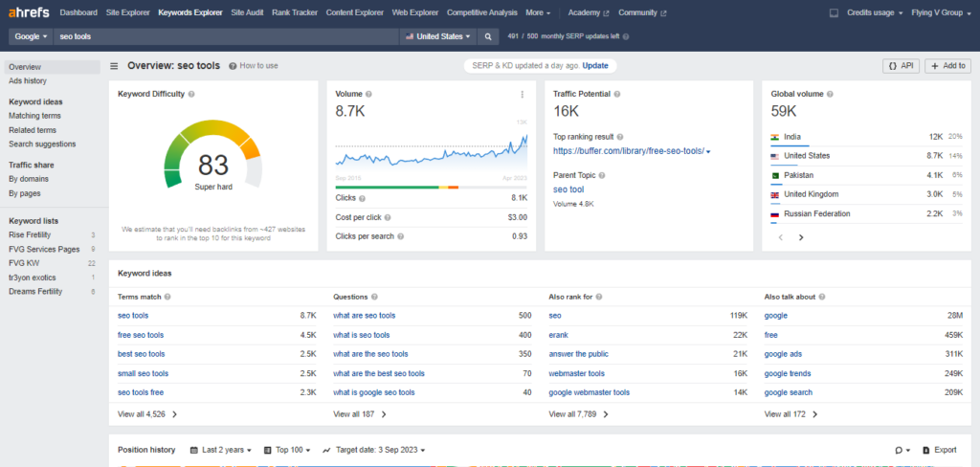
Task: Click what are seo tools question link
Action: tap(365, 316)
